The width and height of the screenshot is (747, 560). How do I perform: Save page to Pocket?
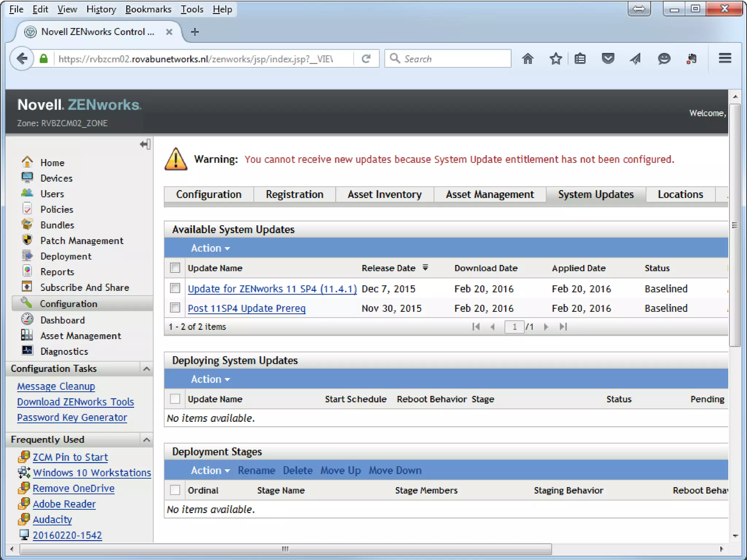(x=608, y=59)
